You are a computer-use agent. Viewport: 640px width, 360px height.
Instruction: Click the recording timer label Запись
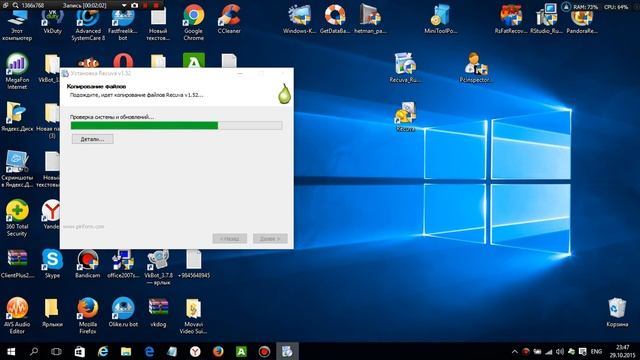click(84, 6)
